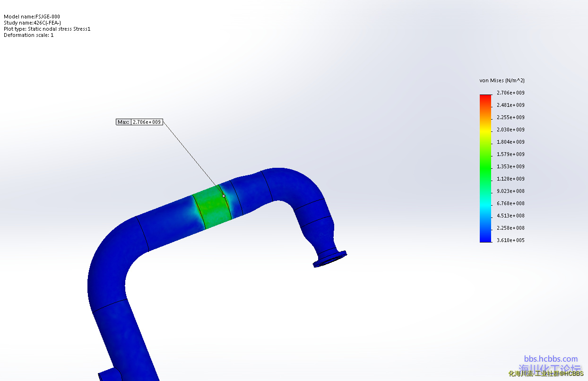Open the bbs.hcbbs.com link
Screen dimensions: 588x381
(x=551, y=359)
